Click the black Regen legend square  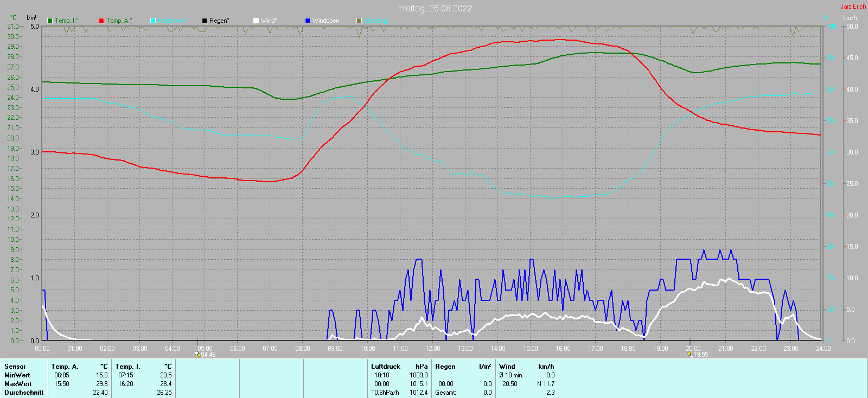pyautogui.click(x=205, y=21)
